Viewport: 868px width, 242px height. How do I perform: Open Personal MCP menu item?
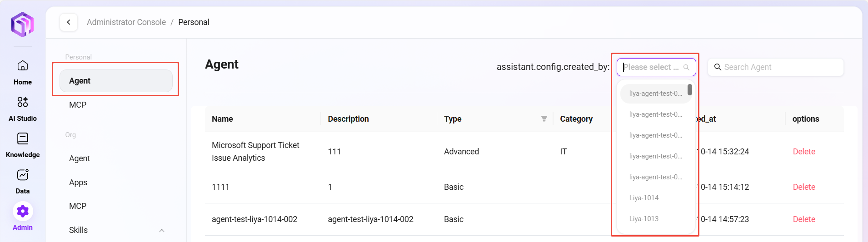click(78, 105)
